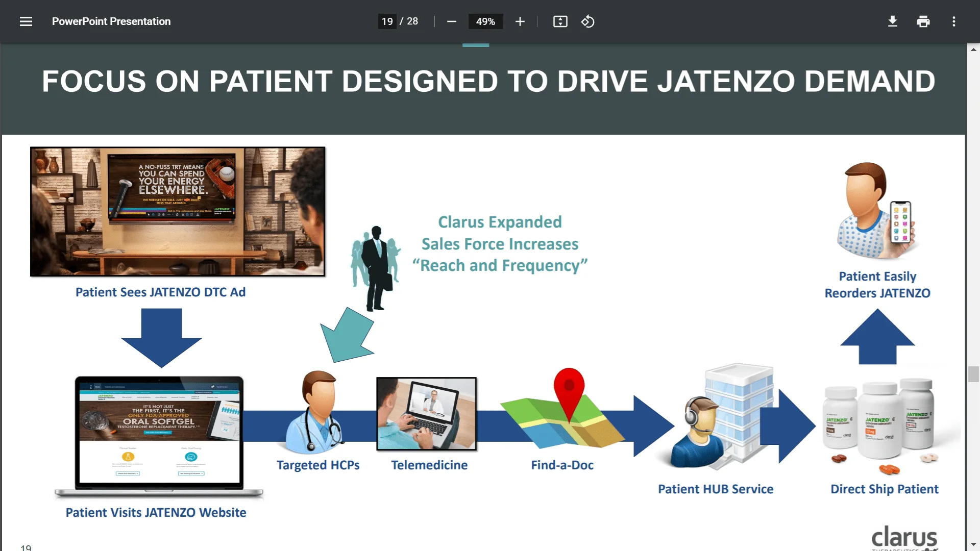The image size is (980, 551).
Task: Click the total pages '28' text
Action: coord(412,21)
